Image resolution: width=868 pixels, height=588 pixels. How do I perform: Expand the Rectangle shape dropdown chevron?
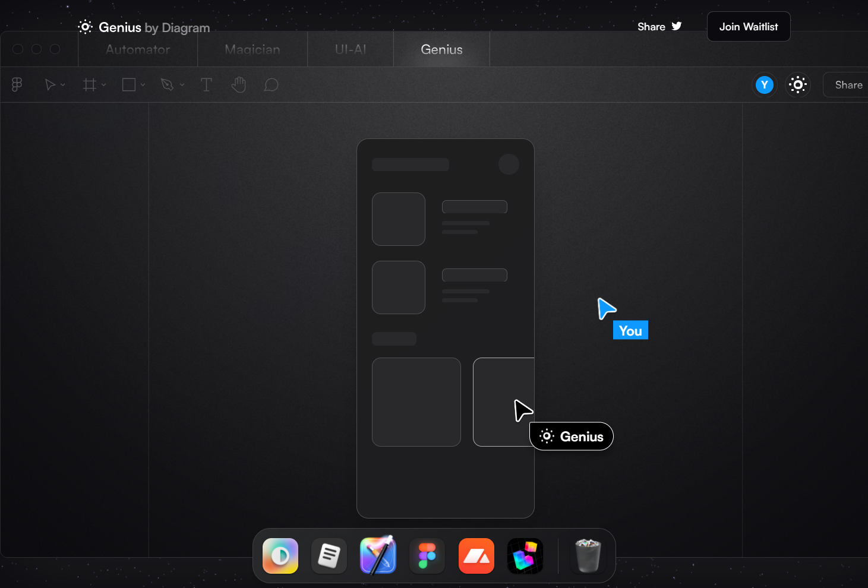(143, 85)
